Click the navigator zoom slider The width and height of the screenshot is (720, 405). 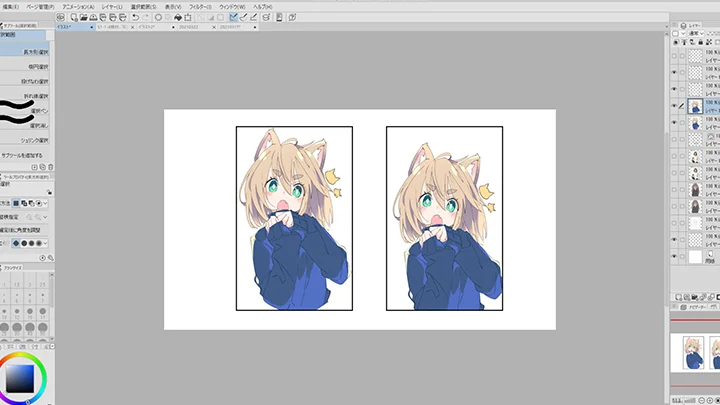click(x=689, y=400)
